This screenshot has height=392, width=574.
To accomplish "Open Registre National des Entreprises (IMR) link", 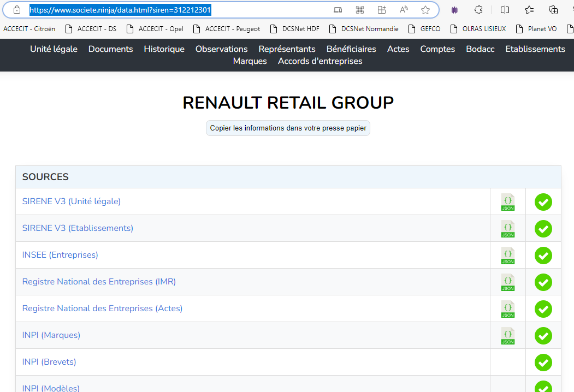I will pyautogui.click(x=99, y=282).
